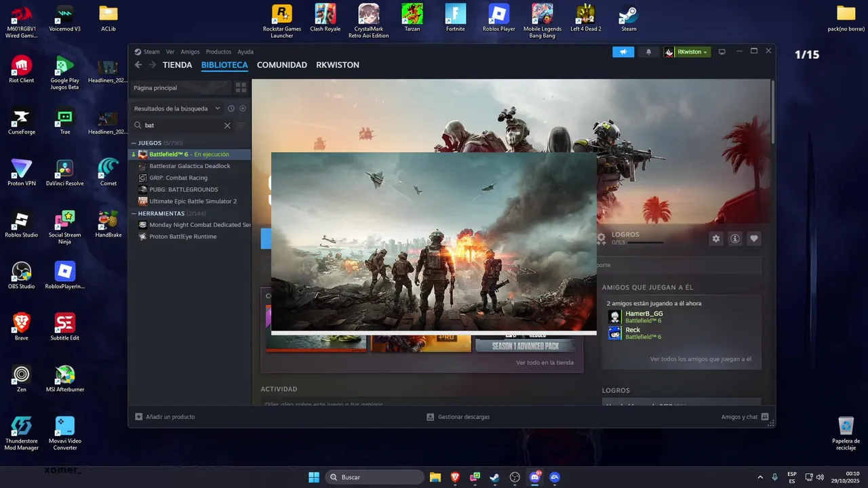Sort library by recent activity clock icon
This screenshot has height=488, width=868.
(x=231, y=108)
